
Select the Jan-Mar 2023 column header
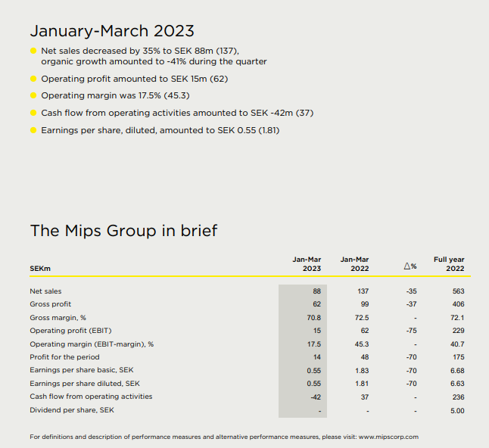(x=307, y=263)
